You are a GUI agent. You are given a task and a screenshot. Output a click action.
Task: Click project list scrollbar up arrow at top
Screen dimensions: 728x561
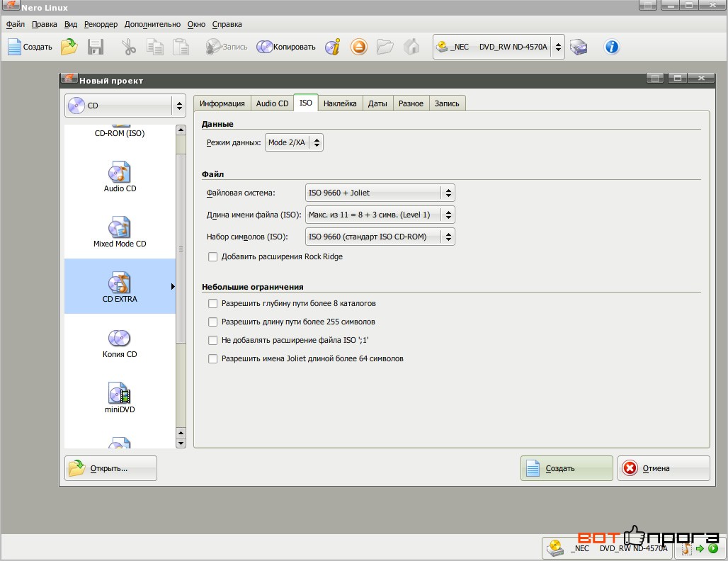[x=181, y=130]
